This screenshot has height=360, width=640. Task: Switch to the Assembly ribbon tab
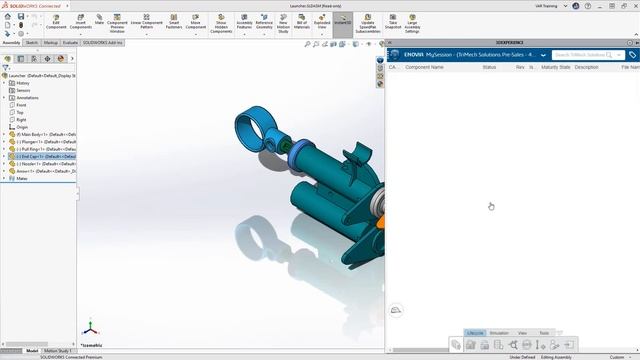coord(11,42)
